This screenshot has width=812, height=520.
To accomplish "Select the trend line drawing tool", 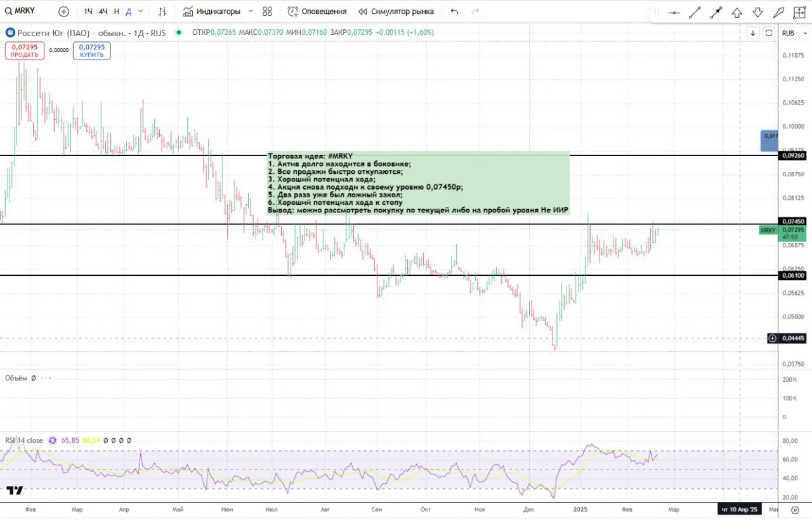I will (695, 12).
